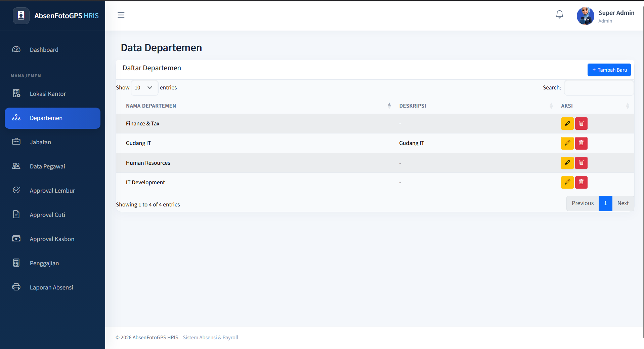Open the Jabatan page

(x=52, y=142)
